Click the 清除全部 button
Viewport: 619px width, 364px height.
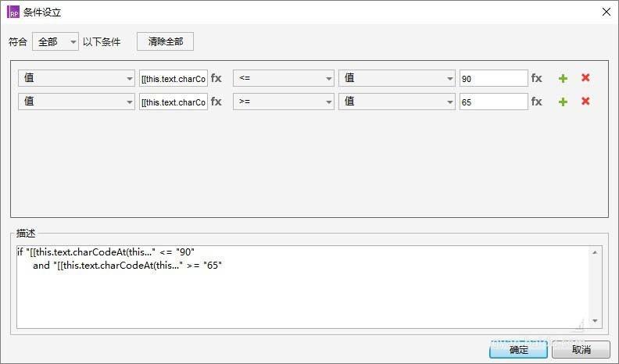click(x=166, y=41)
